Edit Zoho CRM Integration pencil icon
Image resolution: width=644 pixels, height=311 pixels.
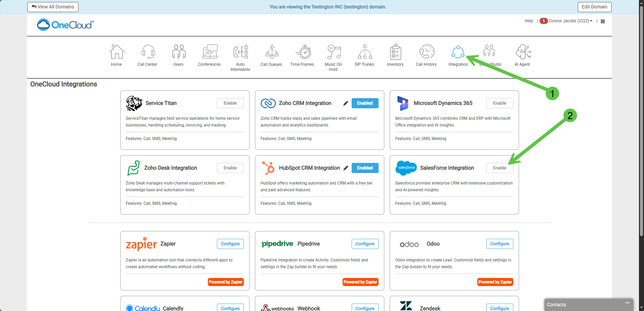click(346, 104)
